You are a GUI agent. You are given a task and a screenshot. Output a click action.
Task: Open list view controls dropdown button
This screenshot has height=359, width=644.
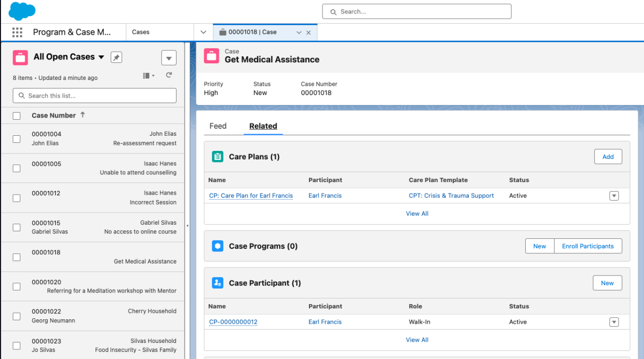[169, 58]
